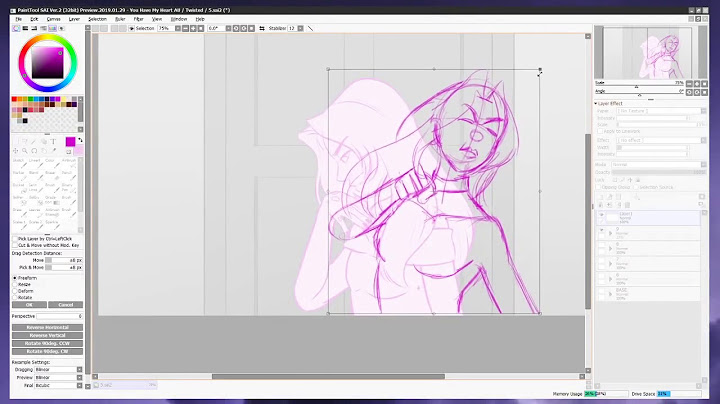Enable Cut & Move without Mod. Key
The width and height of the screenshot is (720, 404).
[x=15, y=245]
